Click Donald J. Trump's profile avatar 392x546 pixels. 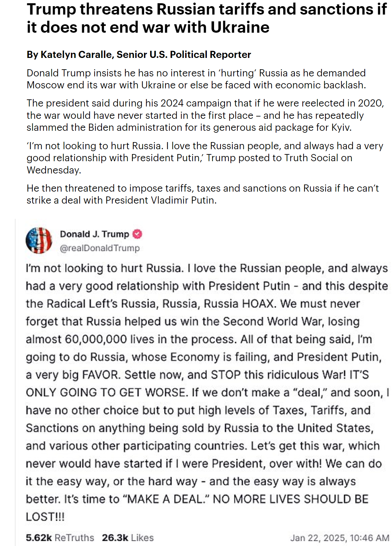click(x=39, y=240)
